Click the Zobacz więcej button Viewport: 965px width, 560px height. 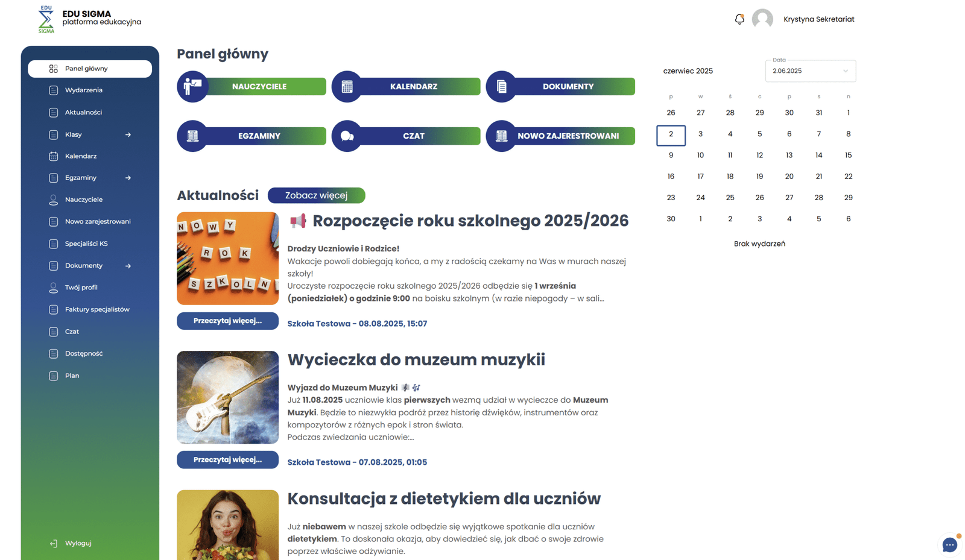316,195
